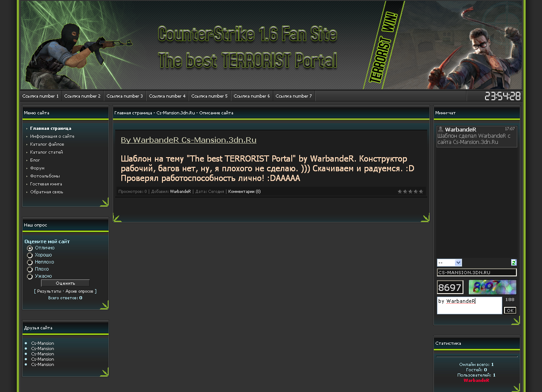Click the colorful captcha image

click(x=492, y=287)
